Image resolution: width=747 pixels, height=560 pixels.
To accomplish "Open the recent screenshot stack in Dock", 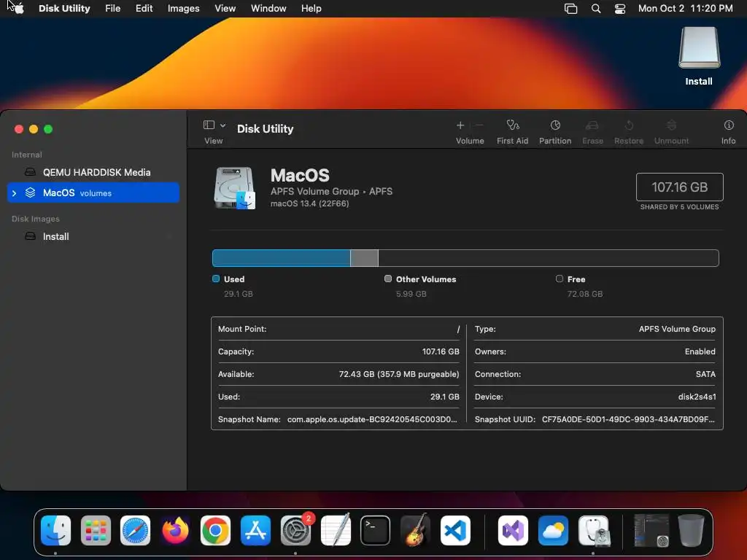I will pos(651,531).
